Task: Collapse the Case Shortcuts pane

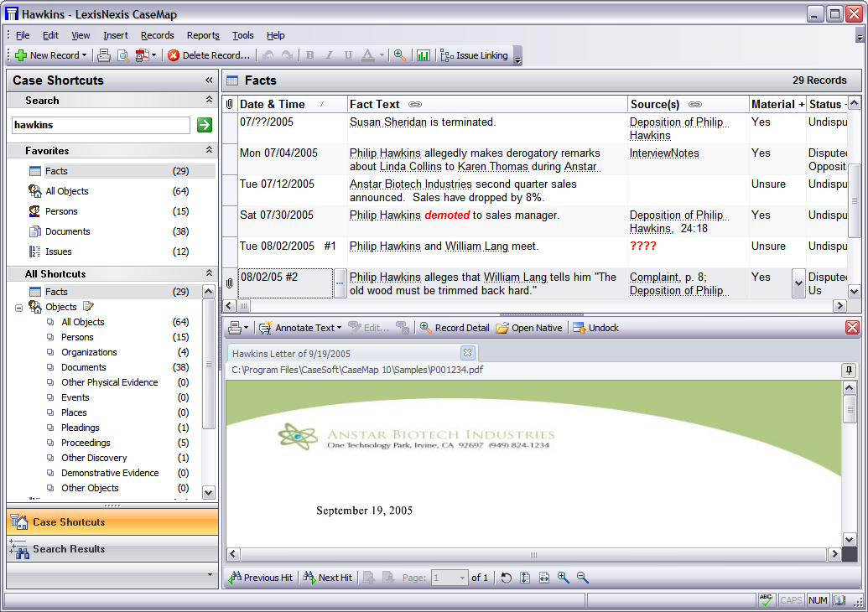Action: (x=209, y=80)
